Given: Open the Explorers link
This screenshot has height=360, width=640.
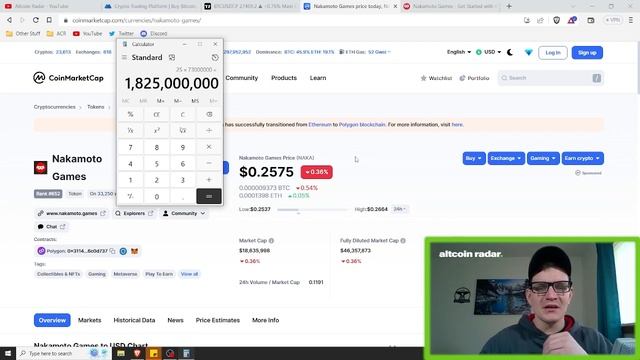Looking at the screenshot, I should 134,213.
